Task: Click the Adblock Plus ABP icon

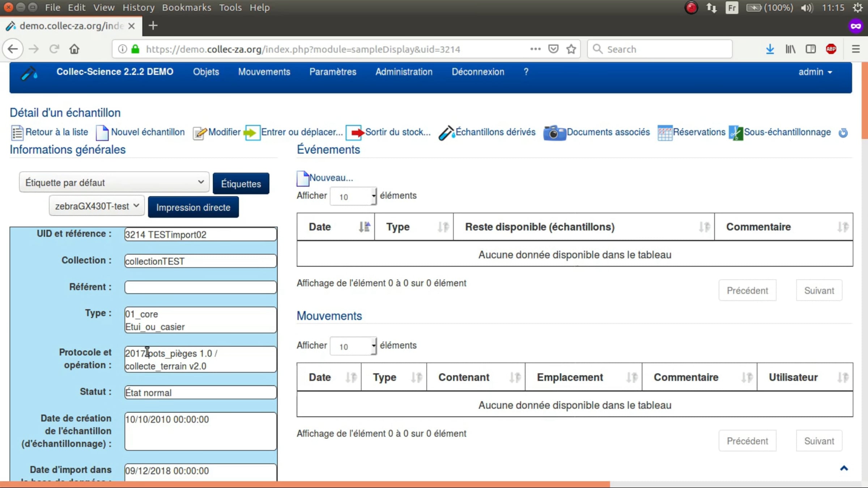Action: [831, 49]
